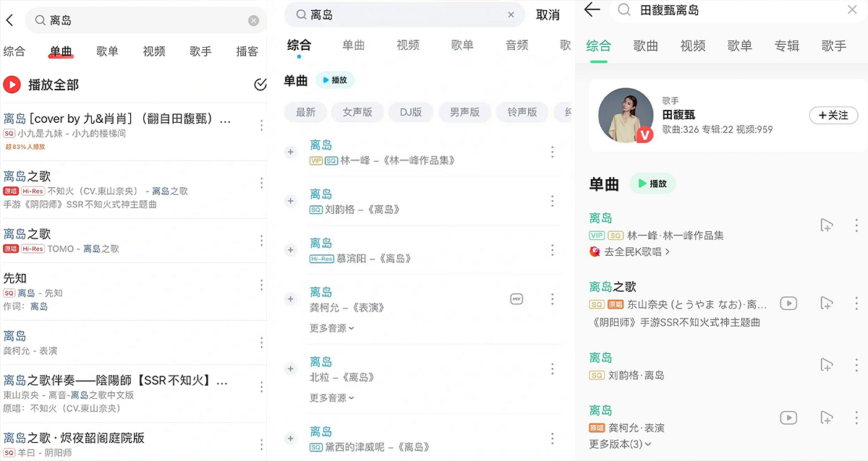Add 龚柯允 表演 with plus icon in middle panel
Image resolution: width=868 pixels, height=461 pixels.
[291, 298]
